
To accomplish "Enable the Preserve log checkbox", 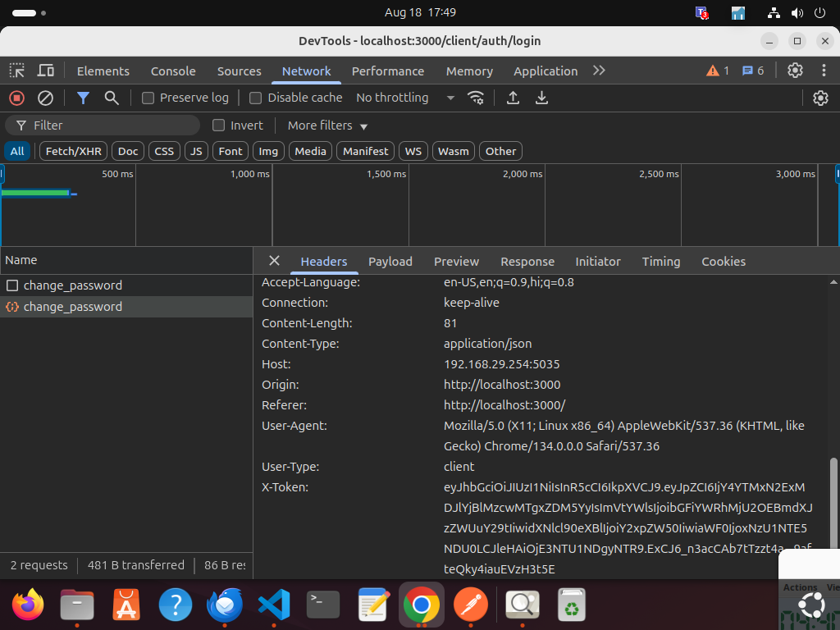I will 148,98.
